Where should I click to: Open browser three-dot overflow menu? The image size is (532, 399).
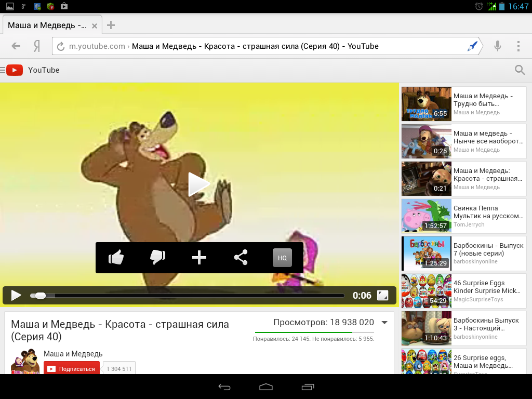point(518,46)
